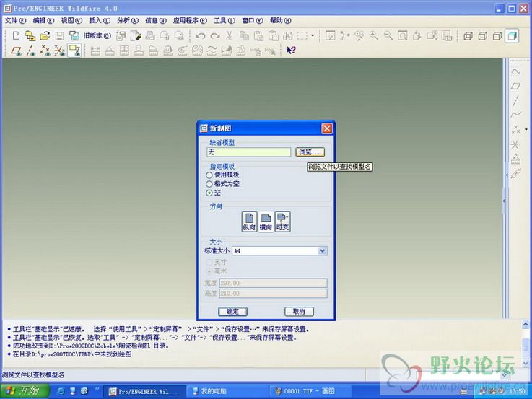Choose 纵向 portrait orientation

[249, 222]
